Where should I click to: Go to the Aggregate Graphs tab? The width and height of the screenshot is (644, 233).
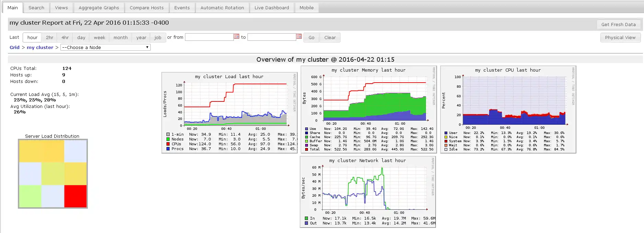tap(99, 8)
